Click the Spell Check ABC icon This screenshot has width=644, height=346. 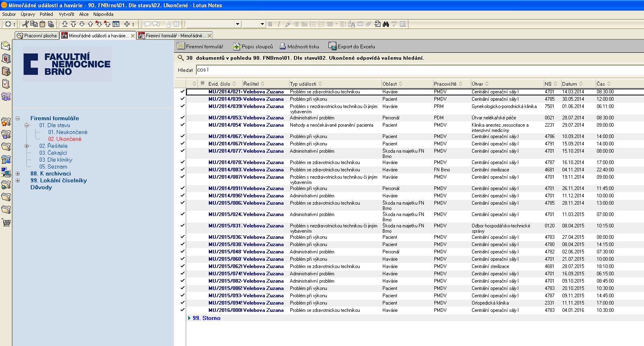tap(394, 24)
